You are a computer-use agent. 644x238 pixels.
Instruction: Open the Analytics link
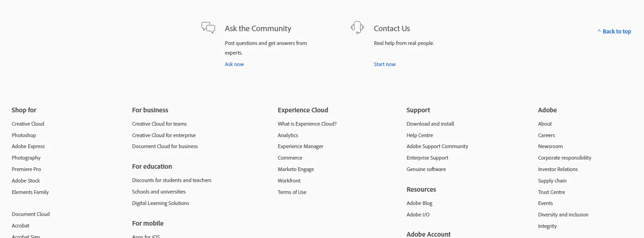click(288, 135)
